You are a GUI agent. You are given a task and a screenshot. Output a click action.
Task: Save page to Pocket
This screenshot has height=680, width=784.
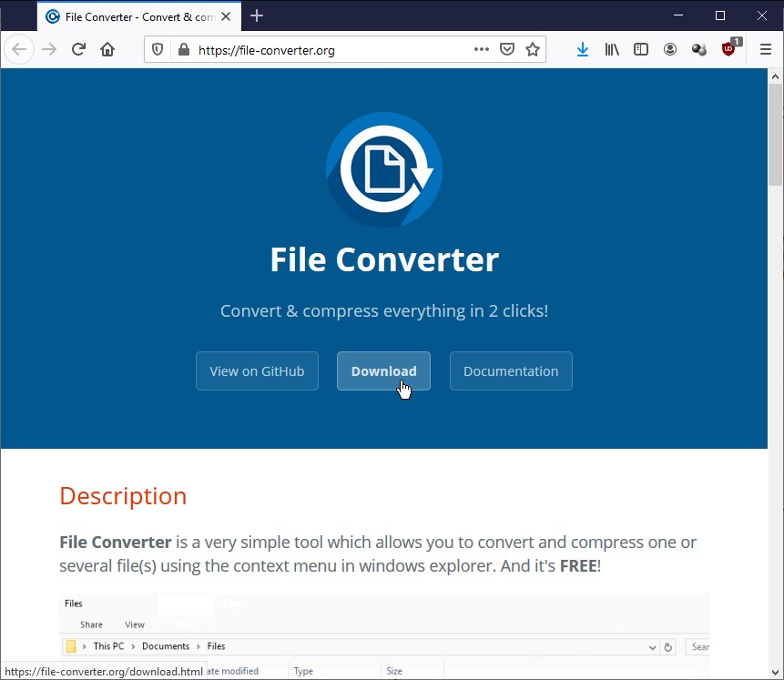point(507,50)
